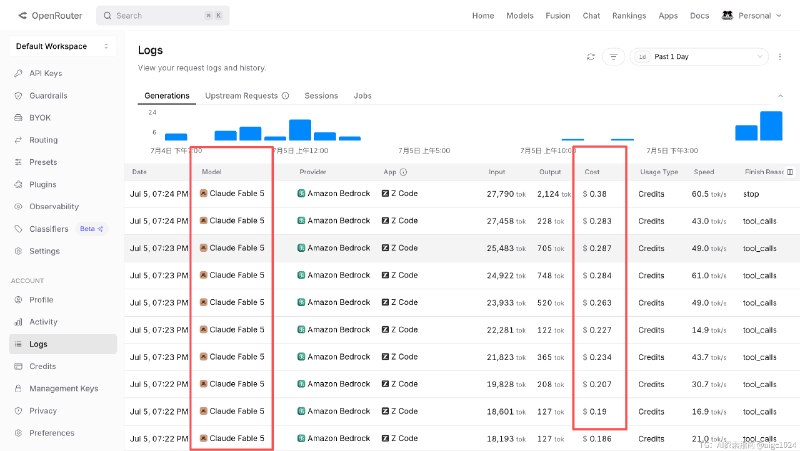
Task: Open Management Keys lock icon
Action: pos(18,389)
